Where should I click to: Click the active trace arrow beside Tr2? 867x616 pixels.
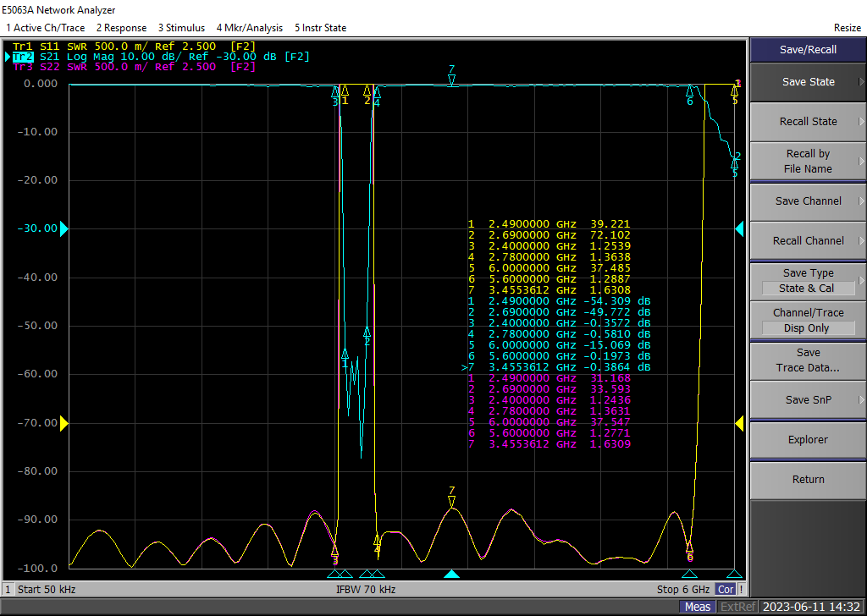click(8, 57)
